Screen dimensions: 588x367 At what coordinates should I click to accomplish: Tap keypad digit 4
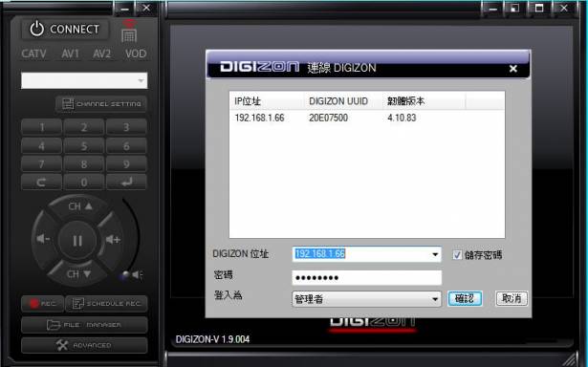[42, 146]
